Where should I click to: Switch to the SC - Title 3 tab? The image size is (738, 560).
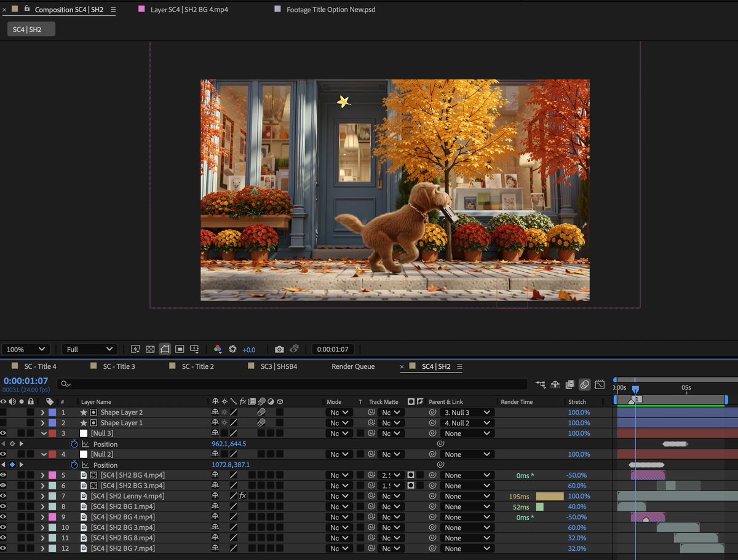[x=119, y=366]
